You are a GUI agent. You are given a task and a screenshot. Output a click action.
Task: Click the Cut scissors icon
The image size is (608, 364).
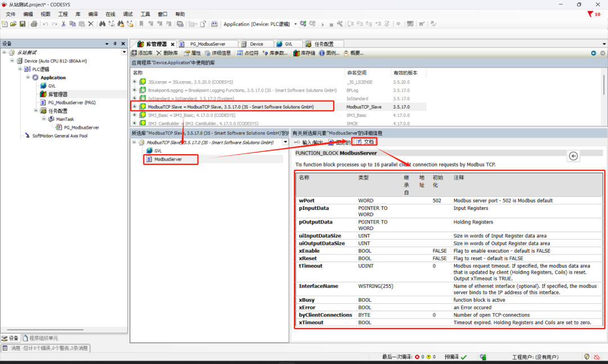point(64,24)
